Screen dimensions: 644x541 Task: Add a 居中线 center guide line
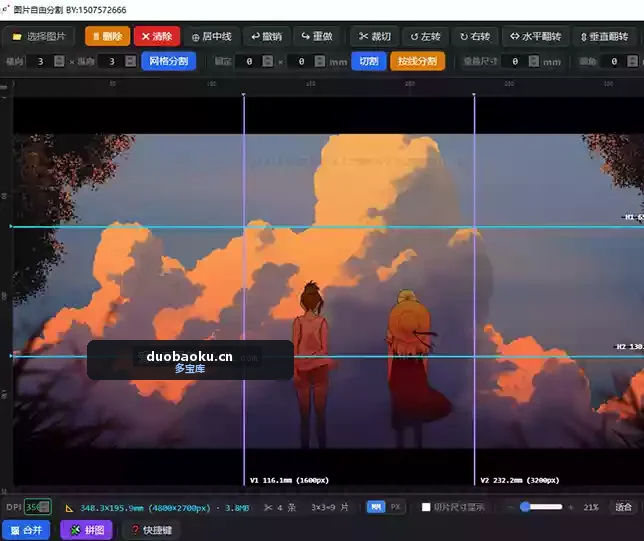(212, 37)
